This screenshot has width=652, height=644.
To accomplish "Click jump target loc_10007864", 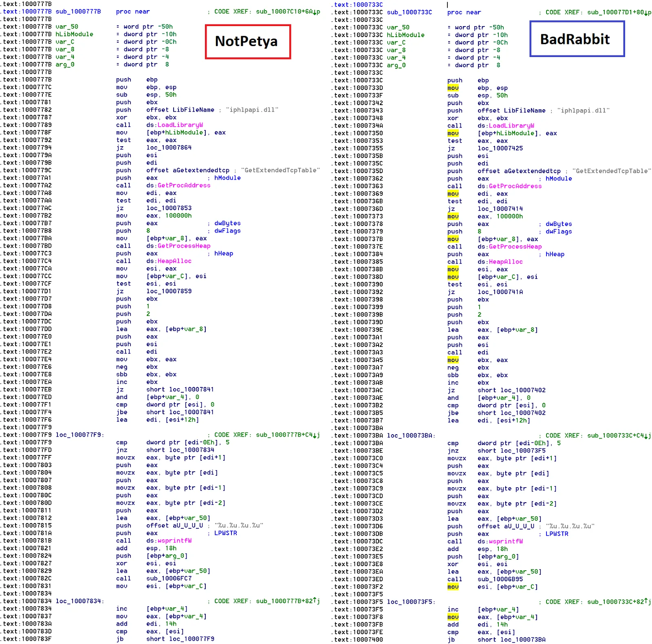I will point(169,147).
